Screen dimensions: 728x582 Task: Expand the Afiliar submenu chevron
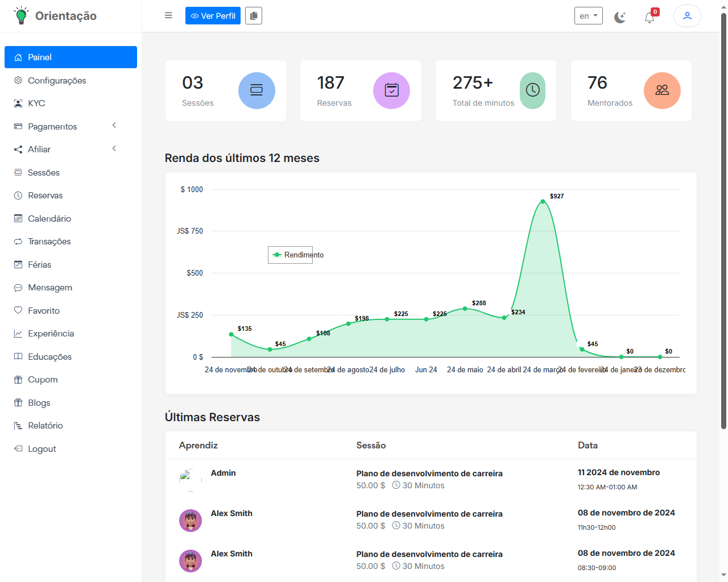(x=114, y=149)
